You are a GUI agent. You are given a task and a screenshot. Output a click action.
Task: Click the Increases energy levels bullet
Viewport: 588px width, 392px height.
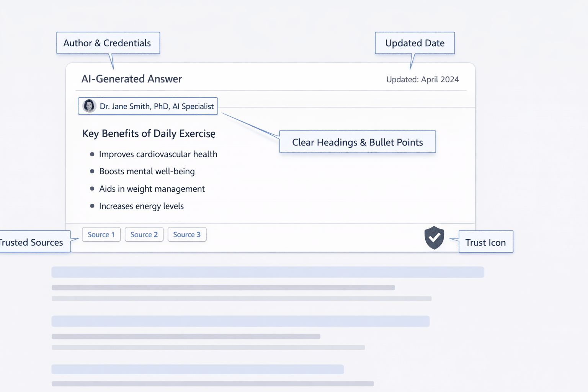tap(141, 206)
